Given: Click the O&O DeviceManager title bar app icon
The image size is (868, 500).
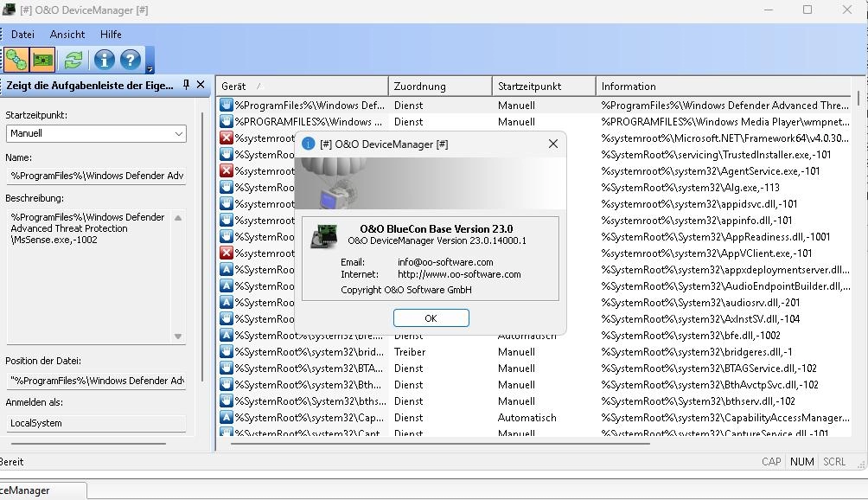Looking at the screenshot, I should (x=9, y=10).
